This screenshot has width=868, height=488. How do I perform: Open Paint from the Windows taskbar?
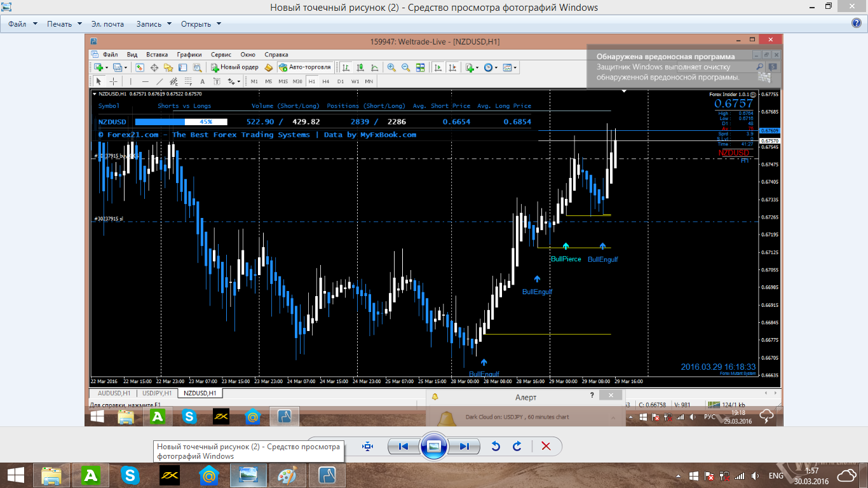[287, 475]
